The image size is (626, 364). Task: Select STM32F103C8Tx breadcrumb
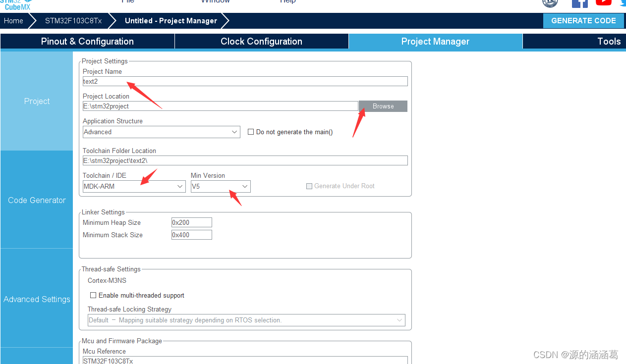73,21
